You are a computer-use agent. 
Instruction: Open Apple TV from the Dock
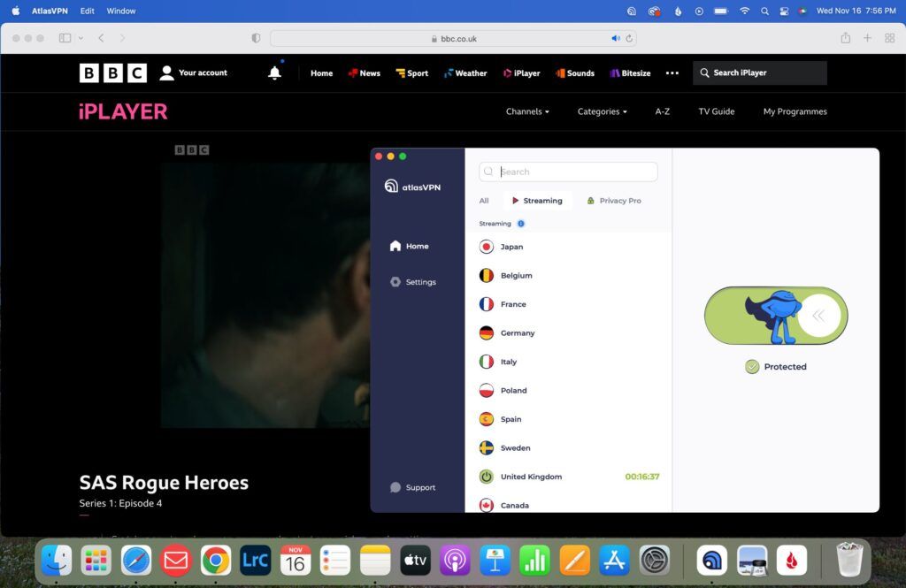[x=415, y=560]
